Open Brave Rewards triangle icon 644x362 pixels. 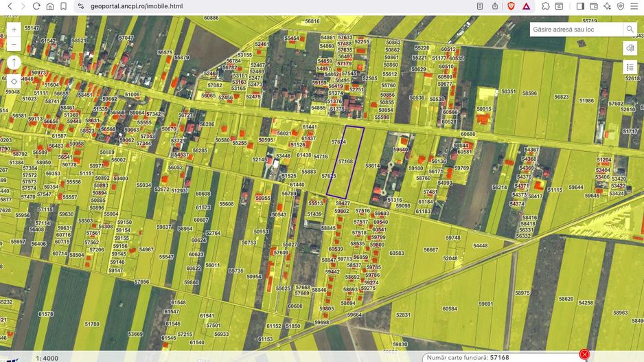[526, 6]
